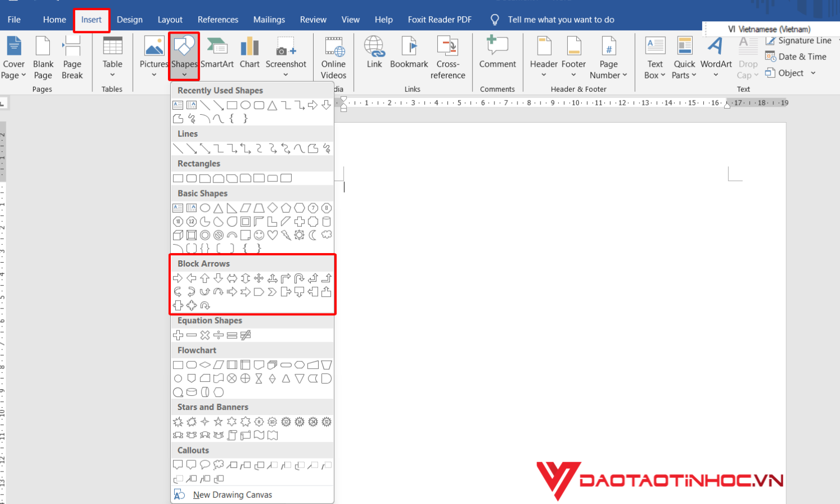The image size is (840, 504).
Task: Pick the Left-Right Arrow in Block Arrows
Action: 232,278
